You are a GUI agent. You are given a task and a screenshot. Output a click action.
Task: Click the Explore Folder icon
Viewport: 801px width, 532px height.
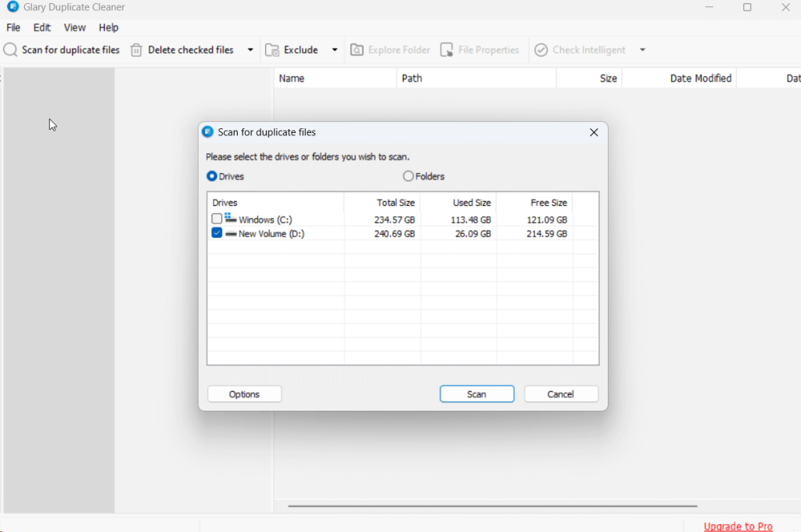click(x=357, y=49)
